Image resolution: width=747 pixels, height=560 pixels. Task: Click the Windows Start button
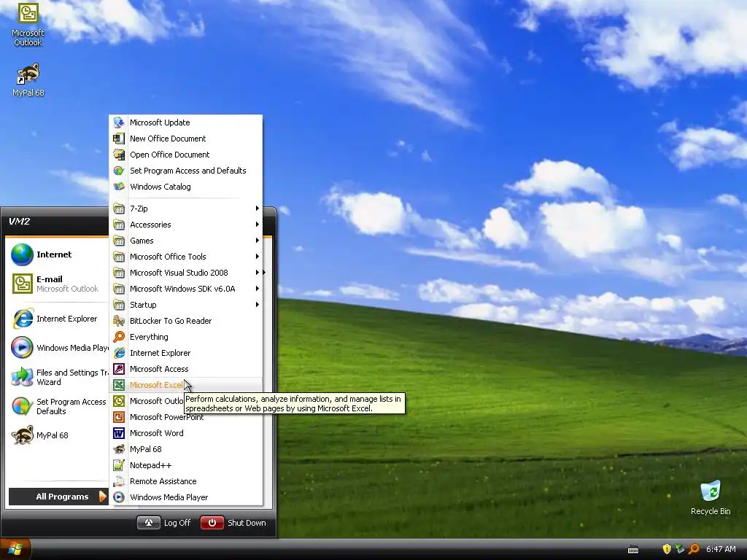click(x=15, y=549)
